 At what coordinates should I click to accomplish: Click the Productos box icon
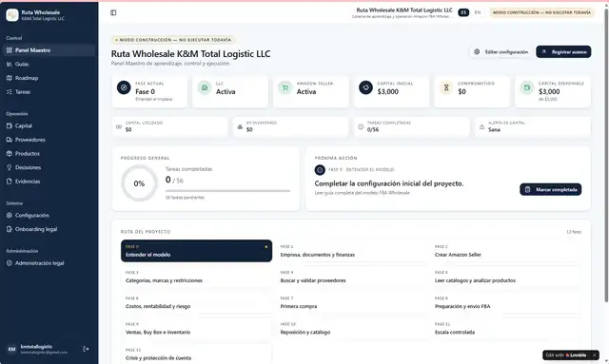[10, 154]
